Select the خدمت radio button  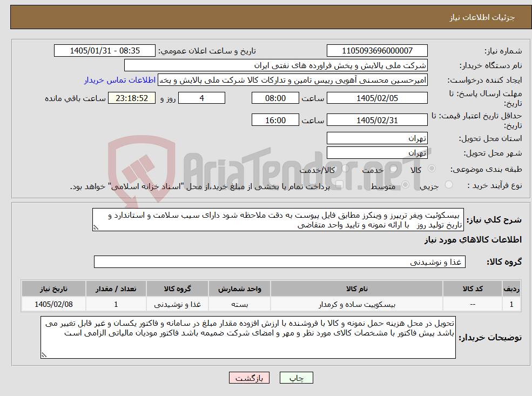394,169
